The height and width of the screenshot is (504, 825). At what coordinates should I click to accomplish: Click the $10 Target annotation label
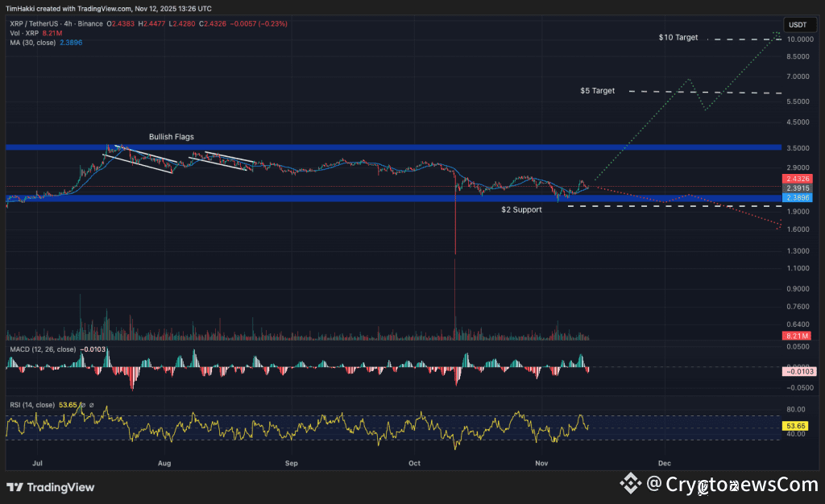[678, 37]
